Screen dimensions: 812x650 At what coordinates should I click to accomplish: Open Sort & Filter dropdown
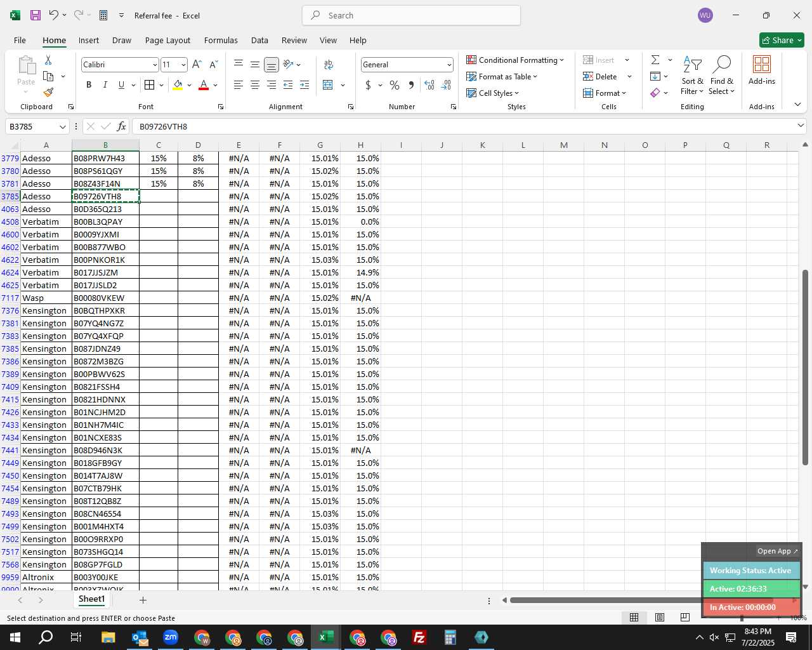[692, 76]
